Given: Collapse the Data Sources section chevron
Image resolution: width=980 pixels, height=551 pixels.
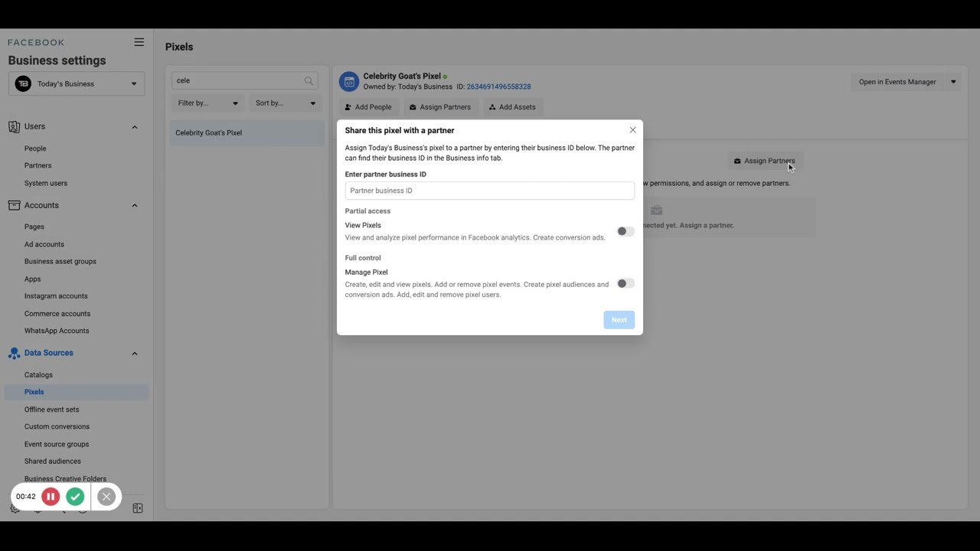Looking at the screenshot, I should pos(135,354).
